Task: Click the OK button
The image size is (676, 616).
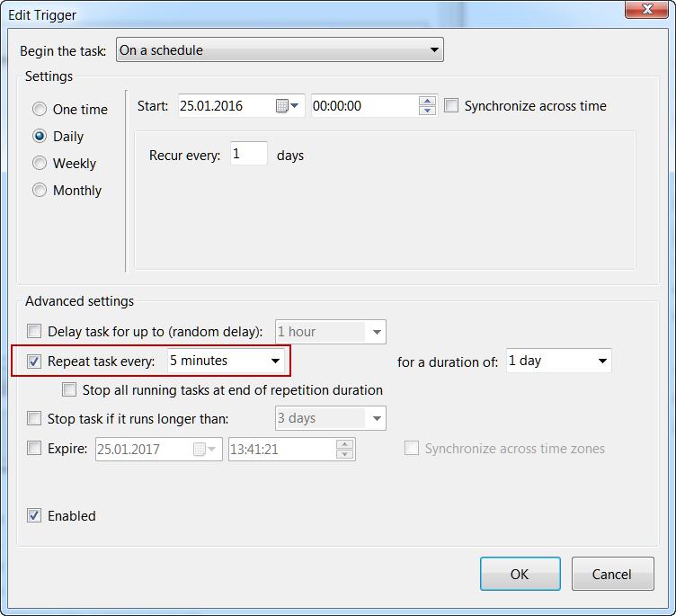Action: click(x=520, y=574)
